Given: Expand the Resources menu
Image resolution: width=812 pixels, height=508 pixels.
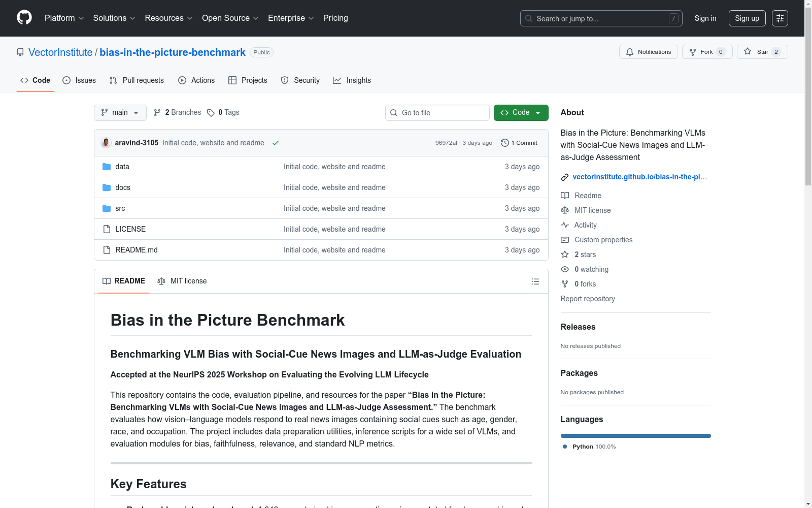Looking at the screenshot, I should [168, 18].
